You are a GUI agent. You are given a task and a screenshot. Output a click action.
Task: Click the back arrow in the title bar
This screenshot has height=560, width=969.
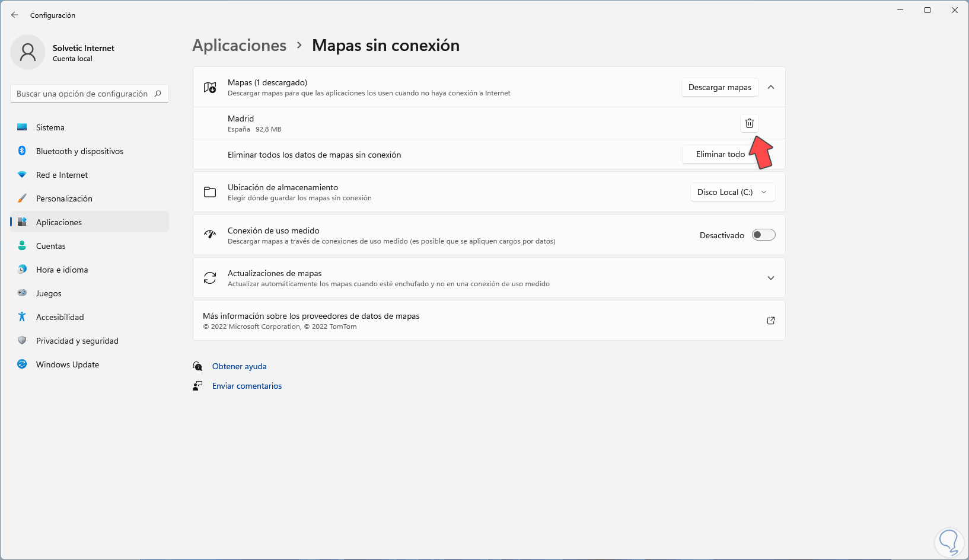point(15,15)
